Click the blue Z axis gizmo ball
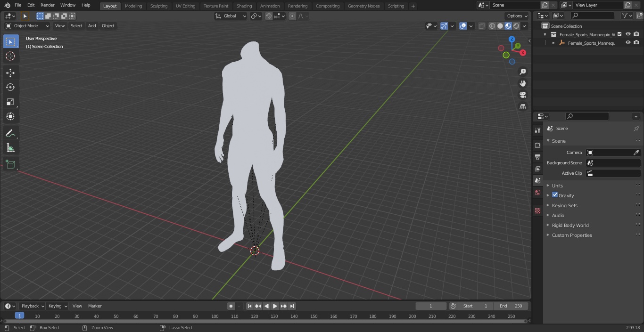 (512, 40)
